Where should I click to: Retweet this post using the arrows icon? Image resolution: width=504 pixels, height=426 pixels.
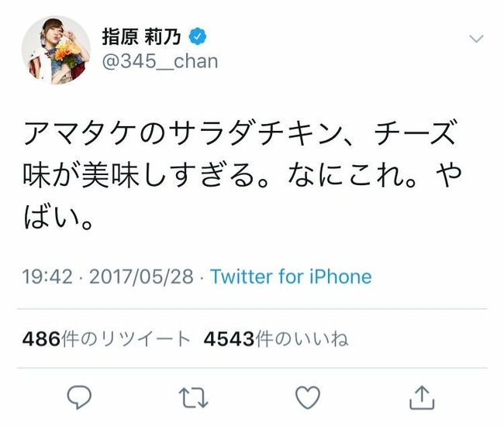pos(194,397)
